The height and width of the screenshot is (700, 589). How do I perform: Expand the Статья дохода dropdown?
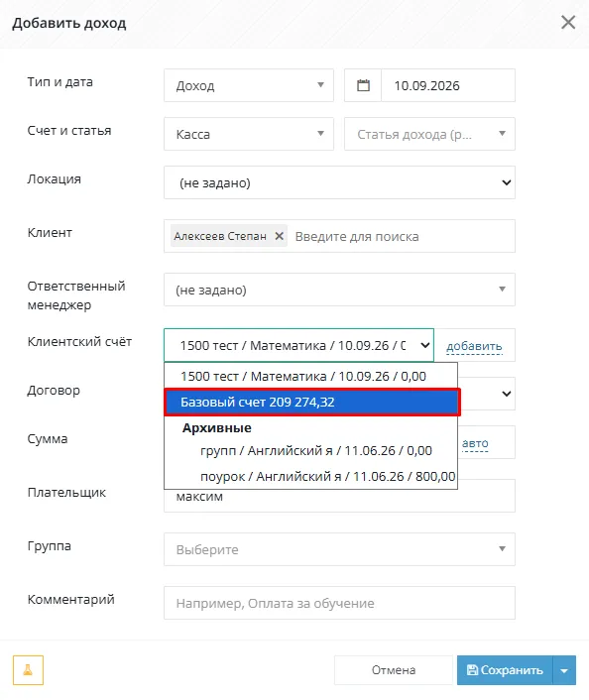pyautogui.click(x=429, y=134)
